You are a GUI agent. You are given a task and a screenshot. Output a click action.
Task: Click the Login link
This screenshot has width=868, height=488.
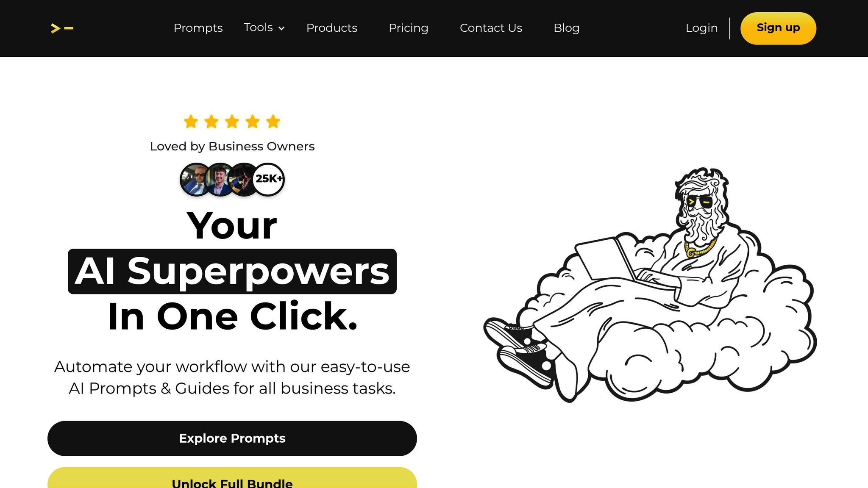(x=701, y=28)
